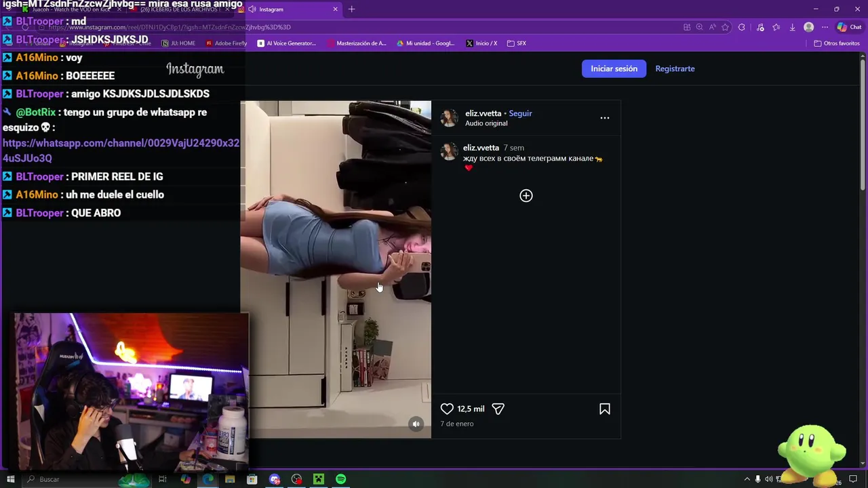Open the Inicio / X bookmark

coord(481,43)
